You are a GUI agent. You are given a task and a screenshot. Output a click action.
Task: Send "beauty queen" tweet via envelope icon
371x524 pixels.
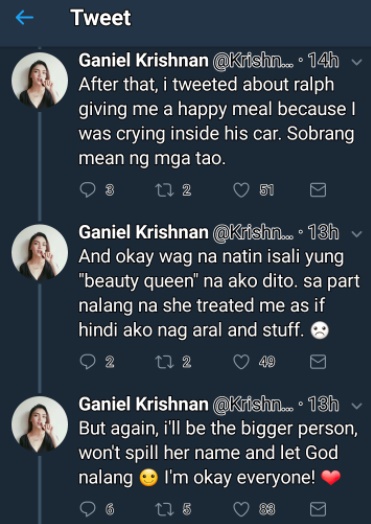click(318, 362)
